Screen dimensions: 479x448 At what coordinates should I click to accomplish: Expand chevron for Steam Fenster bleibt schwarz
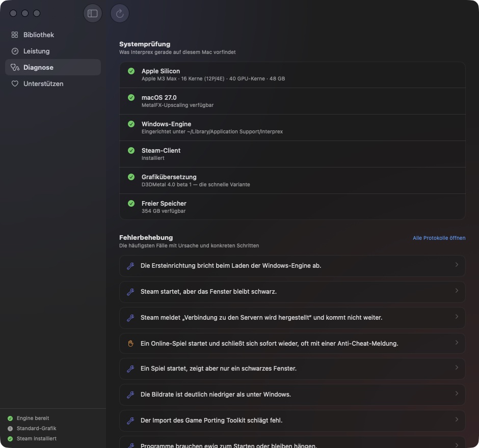coord(457,291)
